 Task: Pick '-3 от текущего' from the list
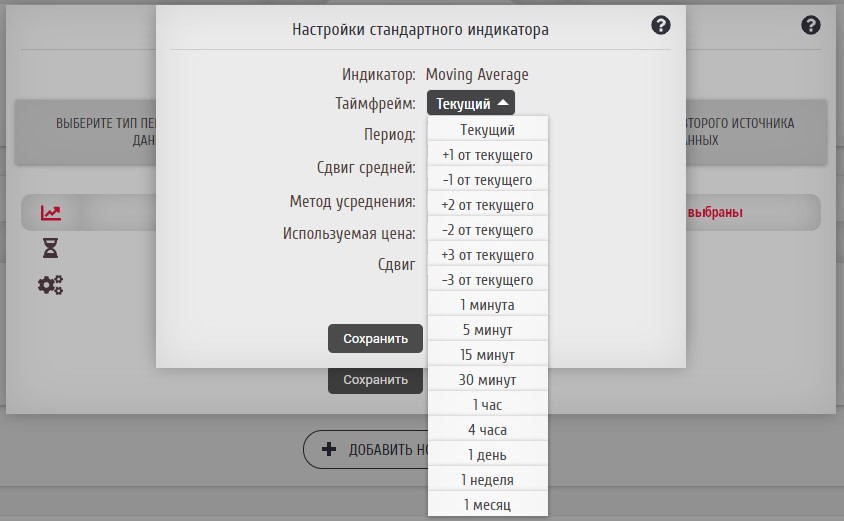tap(487, 280)
